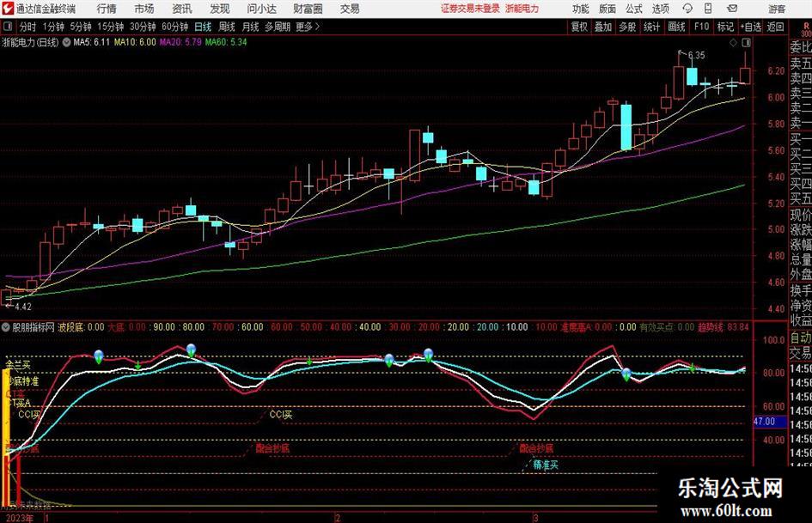Open the 功能 menu

(581, 9)
